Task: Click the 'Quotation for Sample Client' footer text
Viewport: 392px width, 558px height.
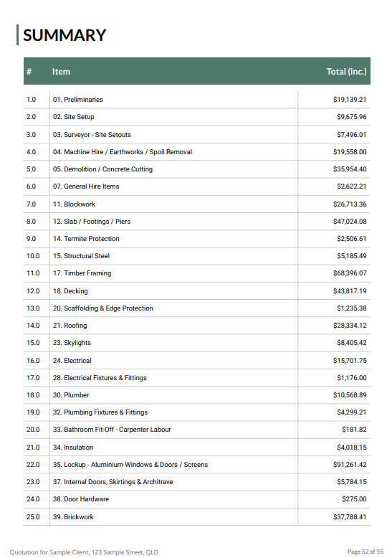Action: click(84, 552)
